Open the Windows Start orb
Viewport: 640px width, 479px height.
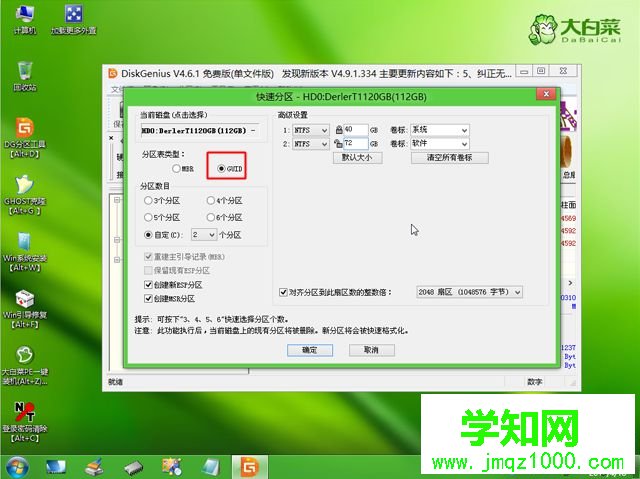[17, 467]
